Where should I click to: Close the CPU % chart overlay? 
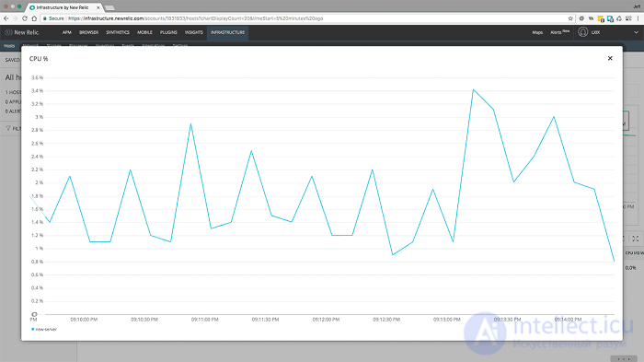coord(610,58)
